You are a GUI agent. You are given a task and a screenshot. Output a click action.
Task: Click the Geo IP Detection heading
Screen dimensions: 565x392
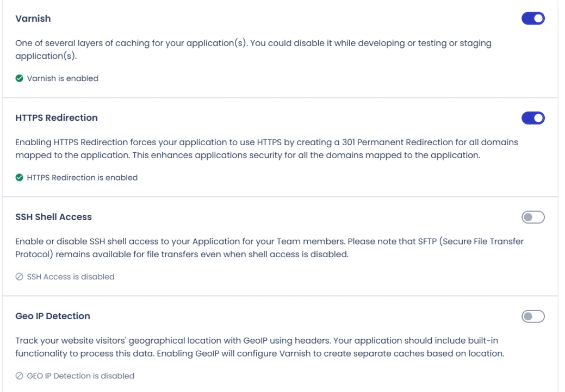coord(53,316)
